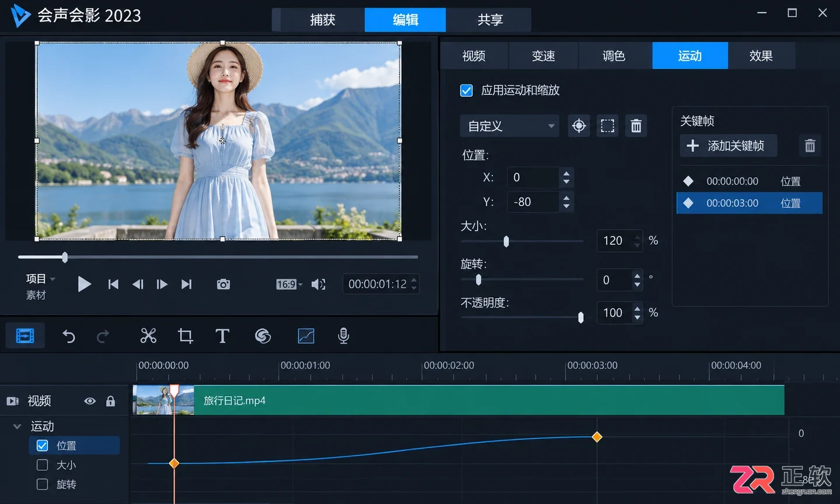The width and height of the screenshot is (840, 504).
Task: Click the motion target crosshair icon
Action: 579,126
